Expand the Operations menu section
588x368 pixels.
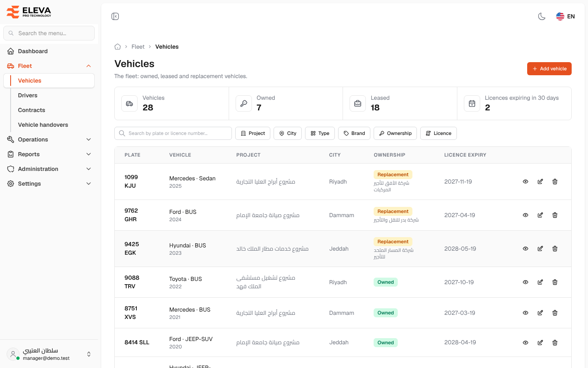(49, 139)
